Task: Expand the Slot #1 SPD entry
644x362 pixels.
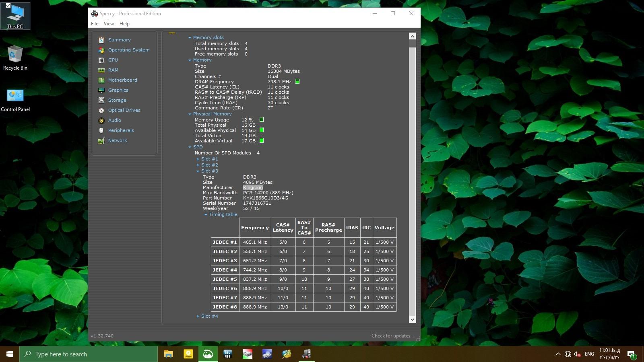Action: pos(198,159)
